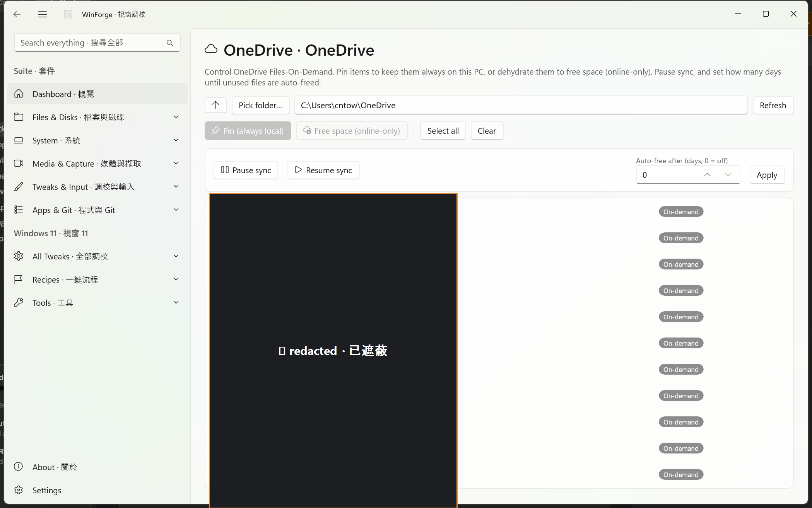Click the first On-demand status badge

pyautogui.click(x=681, y=211)
